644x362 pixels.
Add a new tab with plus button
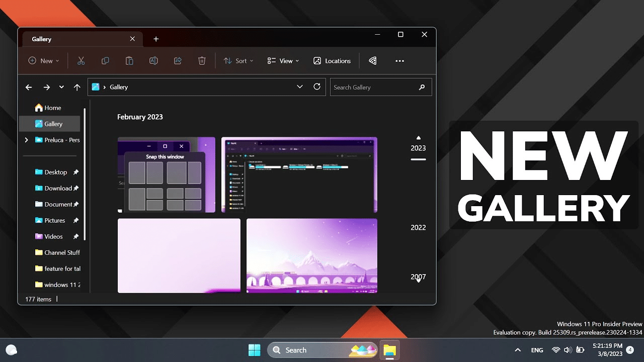[156, 39]
